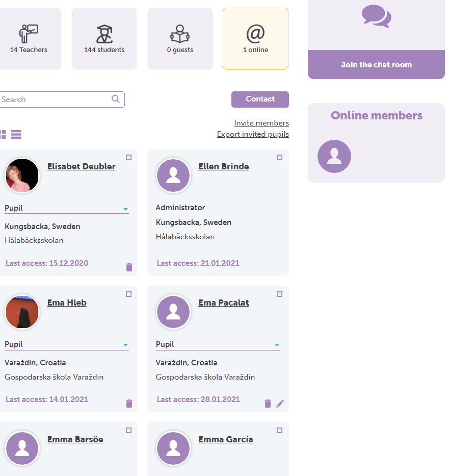
Task: Delete Ema Hleb with trash icon
Action: tap(129, 404)
